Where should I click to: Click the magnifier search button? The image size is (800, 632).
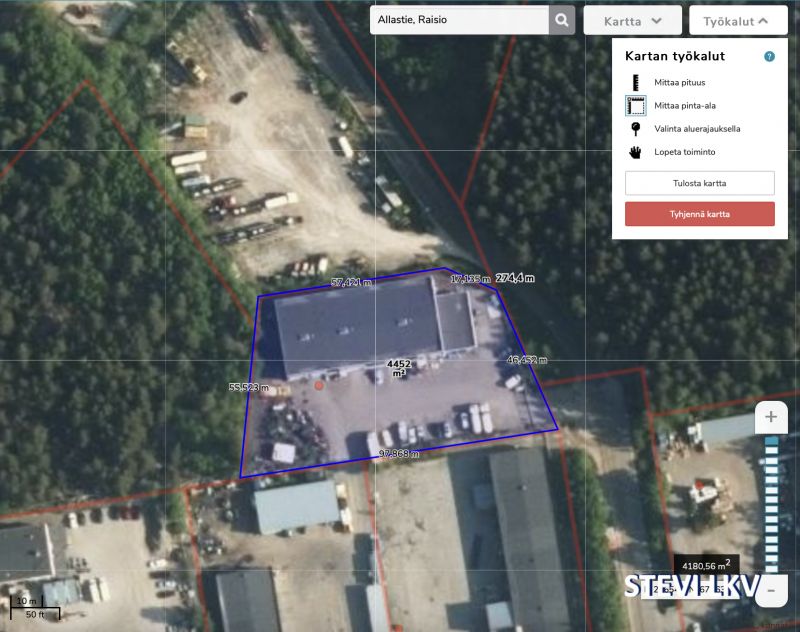562,20
